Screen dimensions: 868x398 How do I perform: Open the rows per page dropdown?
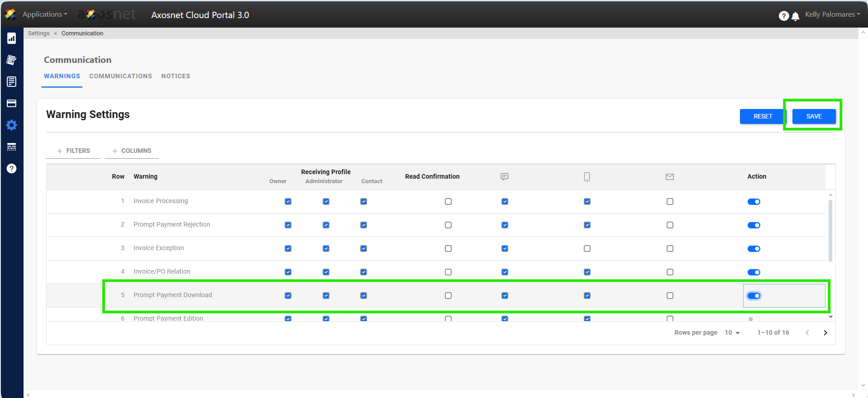click(732, 333)
